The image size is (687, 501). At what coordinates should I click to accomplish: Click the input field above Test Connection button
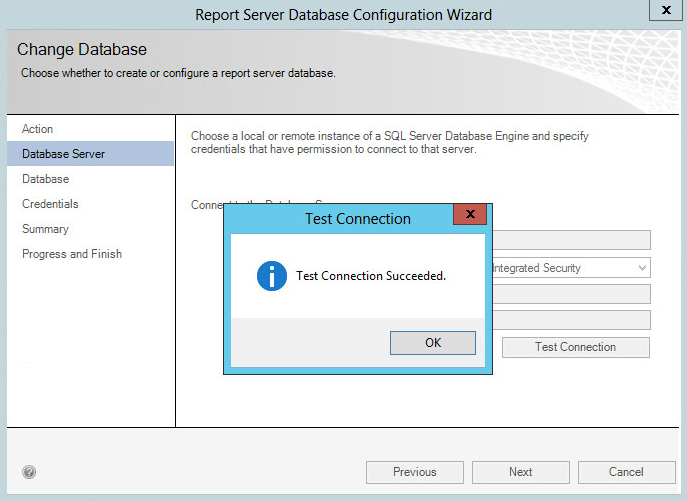pyautogui.click(x=571, y=320)
